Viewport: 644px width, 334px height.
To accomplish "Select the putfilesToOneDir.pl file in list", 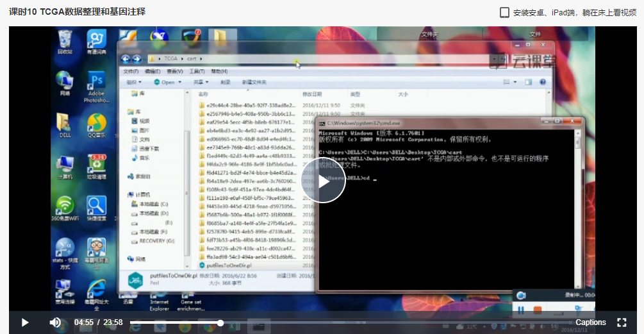I will click(x=226, y=265).
